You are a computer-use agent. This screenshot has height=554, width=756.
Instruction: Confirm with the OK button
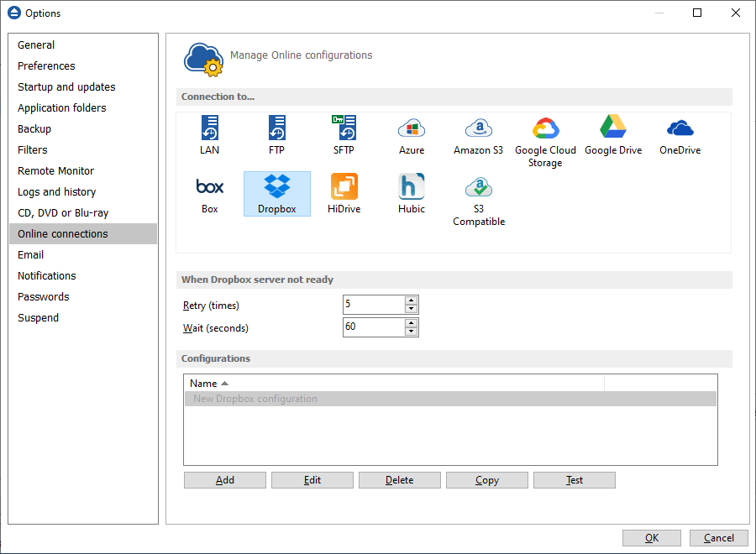click(x=651, y=538)
